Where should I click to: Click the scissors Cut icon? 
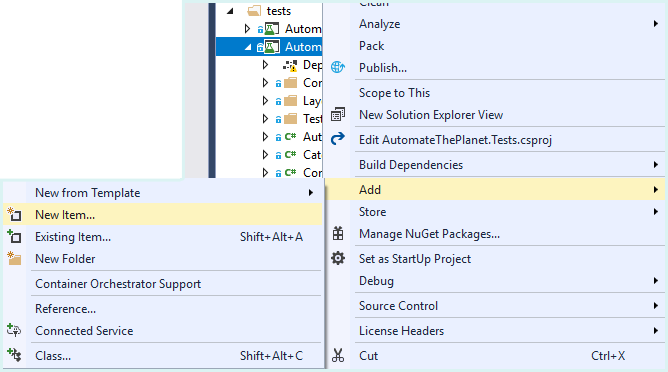click(x=338, y=355)
